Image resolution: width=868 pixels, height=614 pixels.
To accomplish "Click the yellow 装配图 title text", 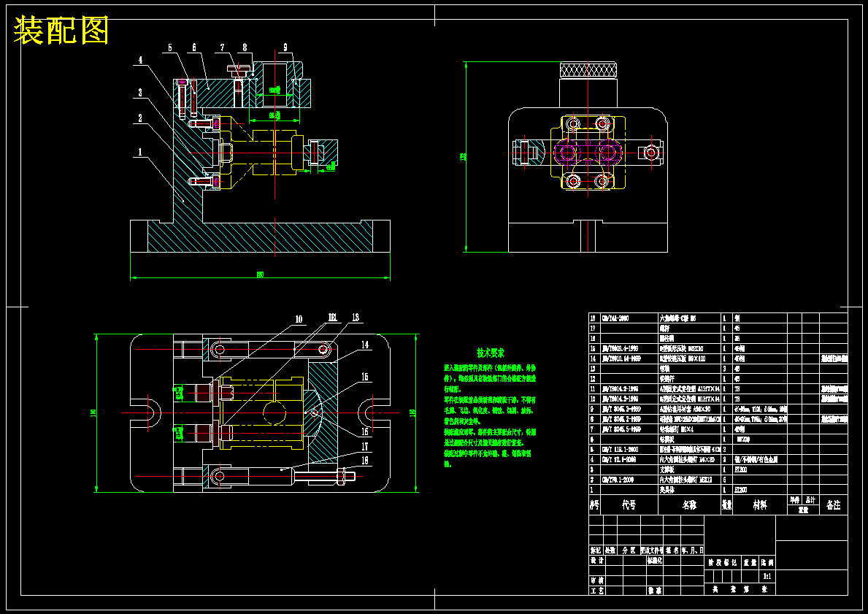I will (61, 31).
